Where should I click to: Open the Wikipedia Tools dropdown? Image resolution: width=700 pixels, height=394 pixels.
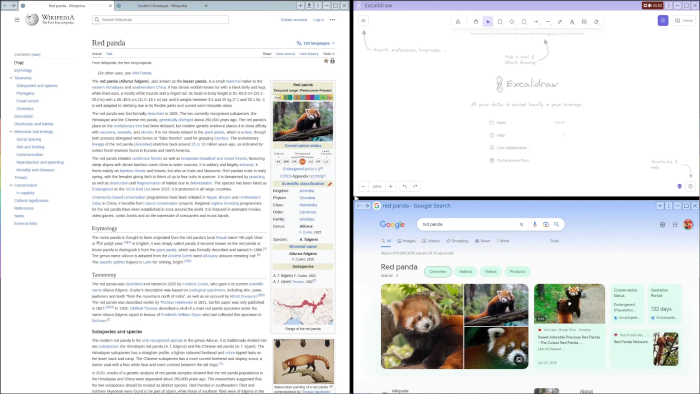pyautogui.click(x=329, y=54)
